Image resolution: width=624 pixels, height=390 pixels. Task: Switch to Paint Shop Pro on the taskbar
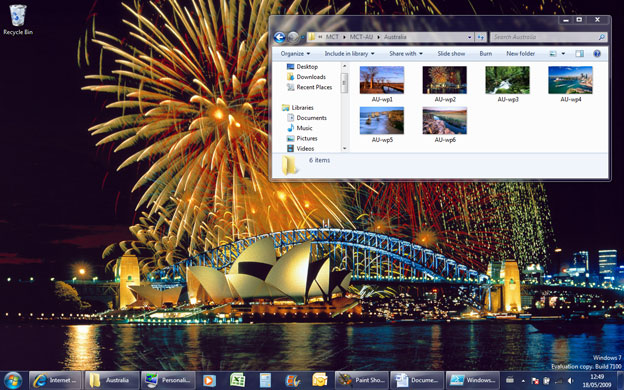pos(361,380)
